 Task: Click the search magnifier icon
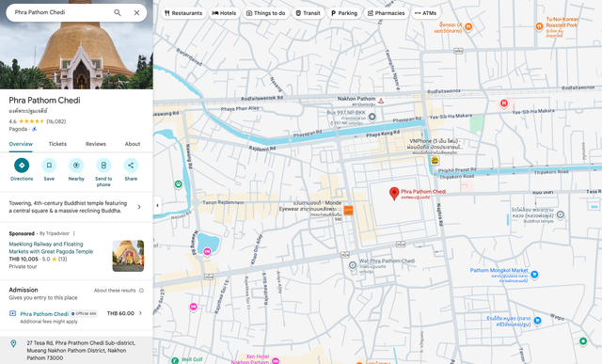pos(118,12)
